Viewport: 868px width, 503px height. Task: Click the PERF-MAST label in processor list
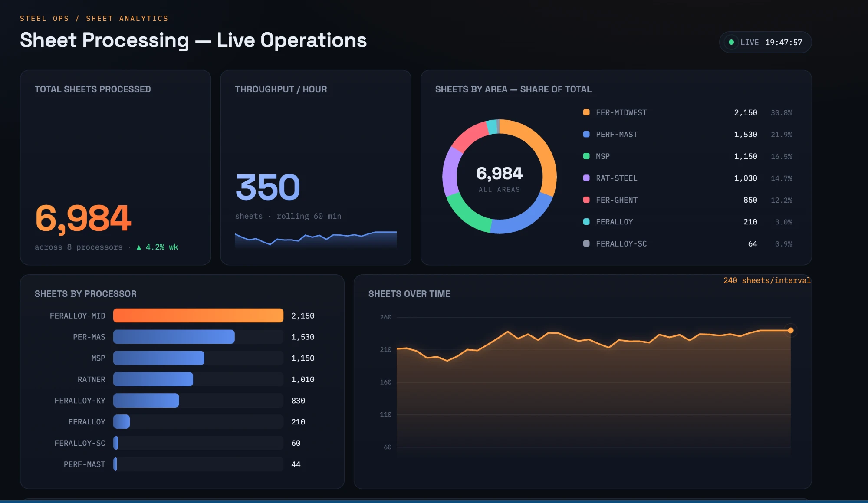85,464
